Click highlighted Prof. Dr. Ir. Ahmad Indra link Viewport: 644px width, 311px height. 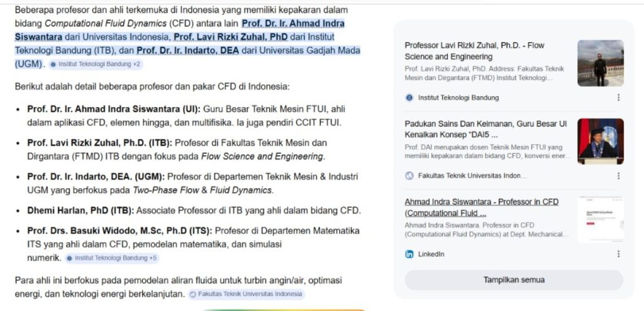tap(293, 23)
